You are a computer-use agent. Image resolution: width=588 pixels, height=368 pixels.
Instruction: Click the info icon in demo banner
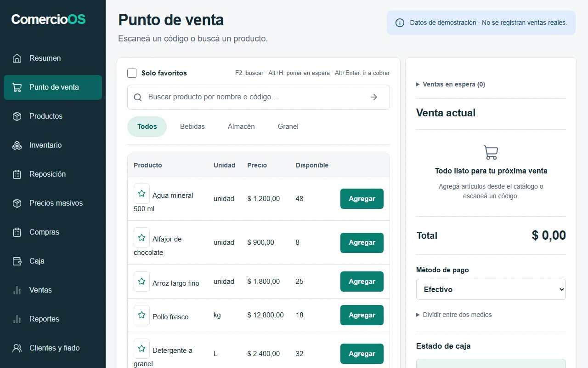tap(400, 23)
